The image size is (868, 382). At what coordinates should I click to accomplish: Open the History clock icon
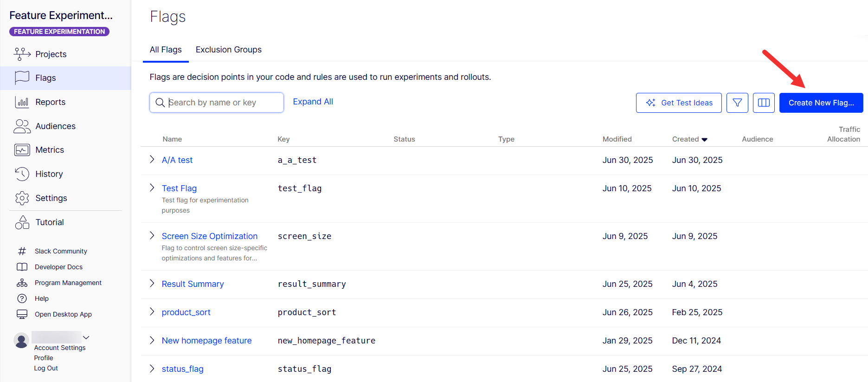(22, 174)
